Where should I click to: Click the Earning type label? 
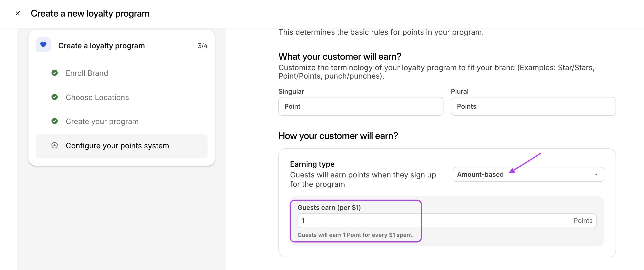click(312, 164)
